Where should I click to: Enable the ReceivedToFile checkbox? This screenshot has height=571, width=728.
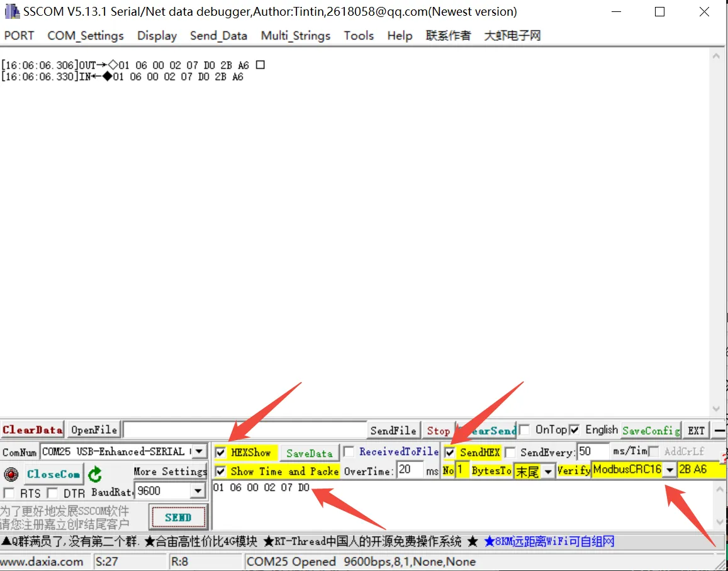pos(349,451)
